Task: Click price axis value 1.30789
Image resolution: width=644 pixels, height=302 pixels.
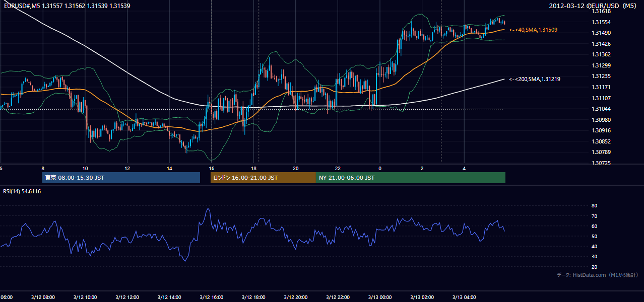Action: (x=601, y=152)
